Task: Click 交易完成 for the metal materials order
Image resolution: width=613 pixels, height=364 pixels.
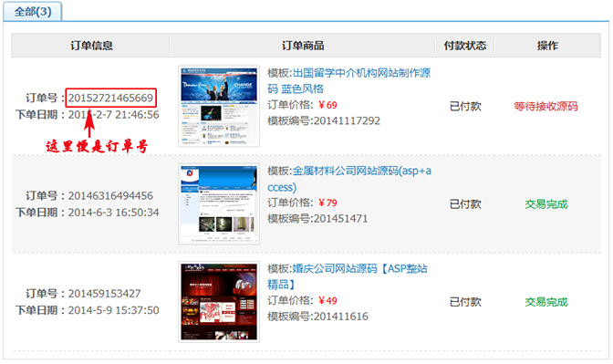Action: pyautogui.click(x=546, y=204)
